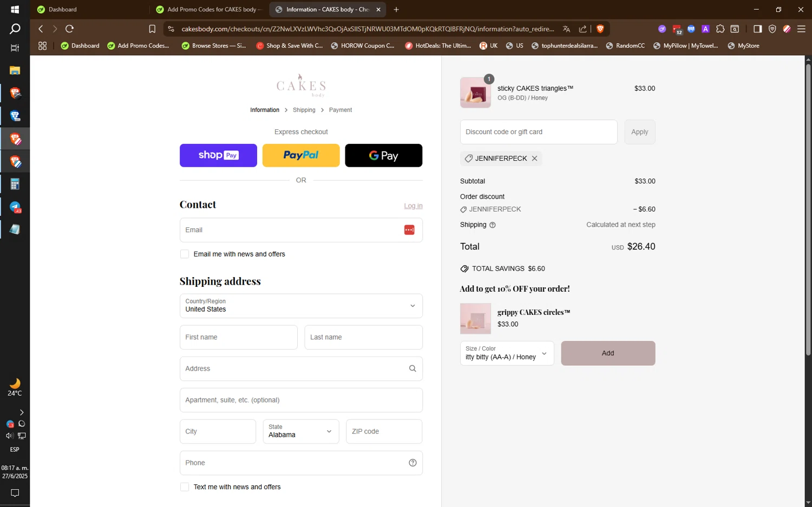Viewport: 812px width, 507px height.
Task: Bookmark this page icon in address bar
Action: (152, 29)
